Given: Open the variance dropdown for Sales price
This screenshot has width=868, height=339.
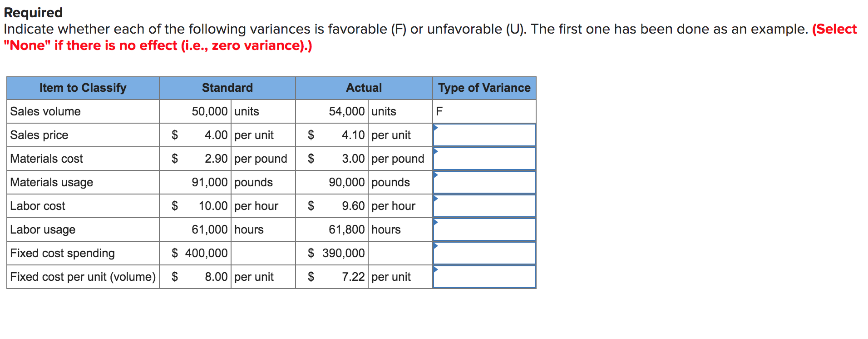Looking at the screenshot, I should [483, 135].
